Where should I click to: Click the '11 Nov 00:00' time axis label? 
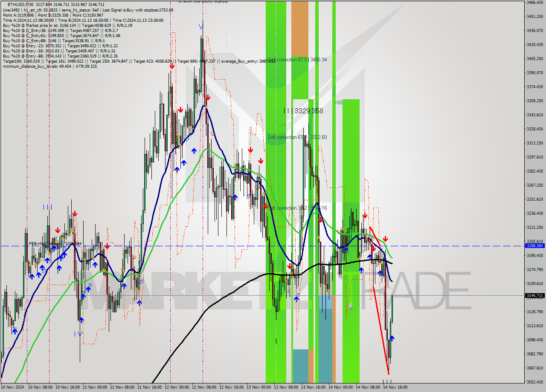pos(95,387)
